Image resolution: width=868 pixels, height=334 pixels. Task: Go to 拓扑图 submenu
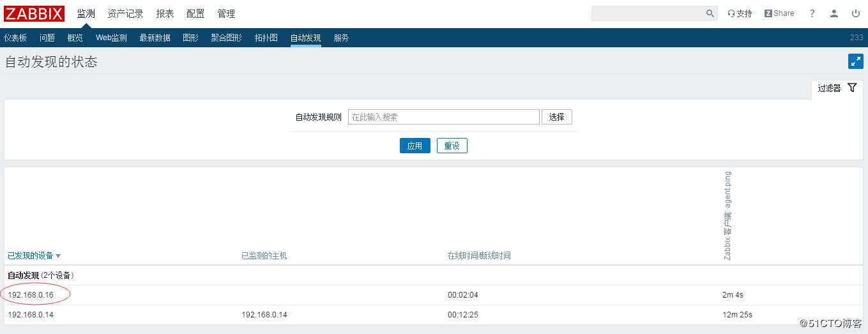(x=266, y=38)
